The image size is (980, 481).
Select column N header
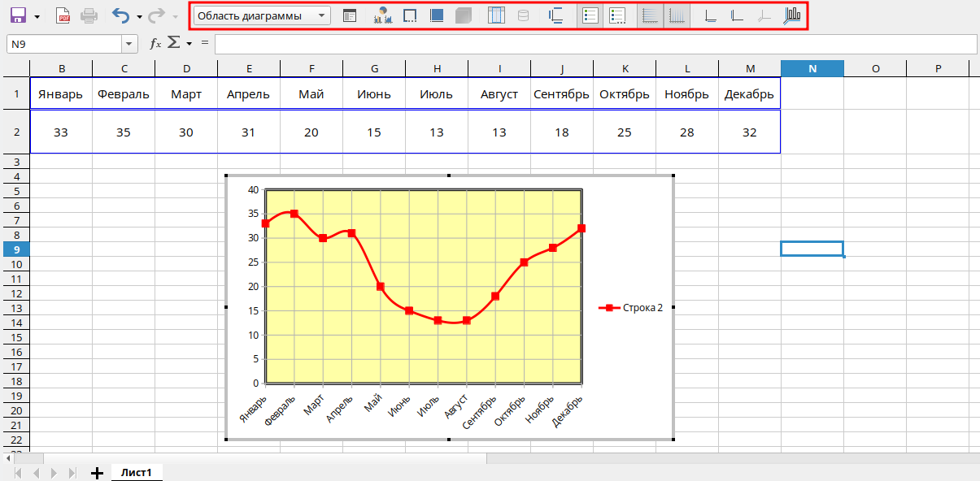coord(812,68)
